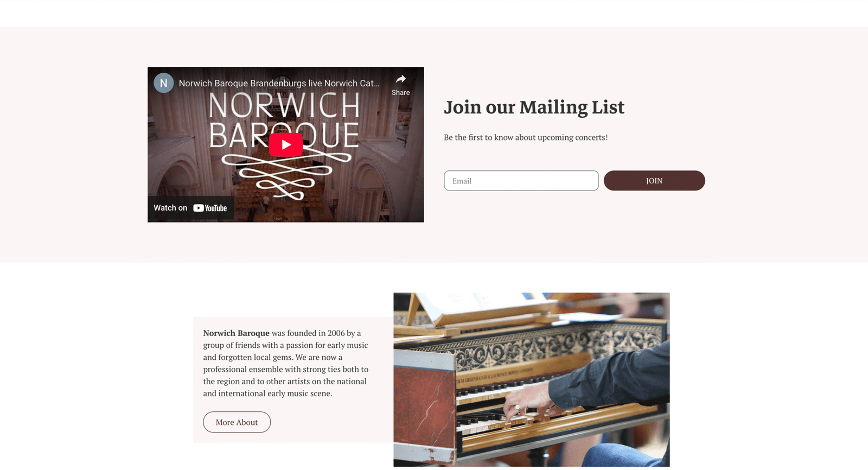Screen dimensions: 868x470
Task: Click the bold 'Norwich Baroque' text in paragraph
Action: pyautogui.click(x=236, y=333)
